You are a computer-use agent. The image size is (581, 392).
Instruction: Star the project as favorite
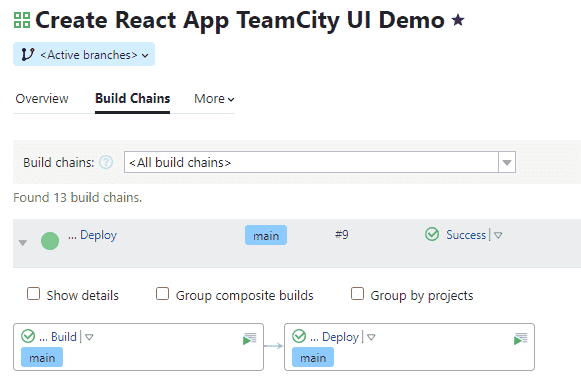pyautogui.click(x=458, y=20)
